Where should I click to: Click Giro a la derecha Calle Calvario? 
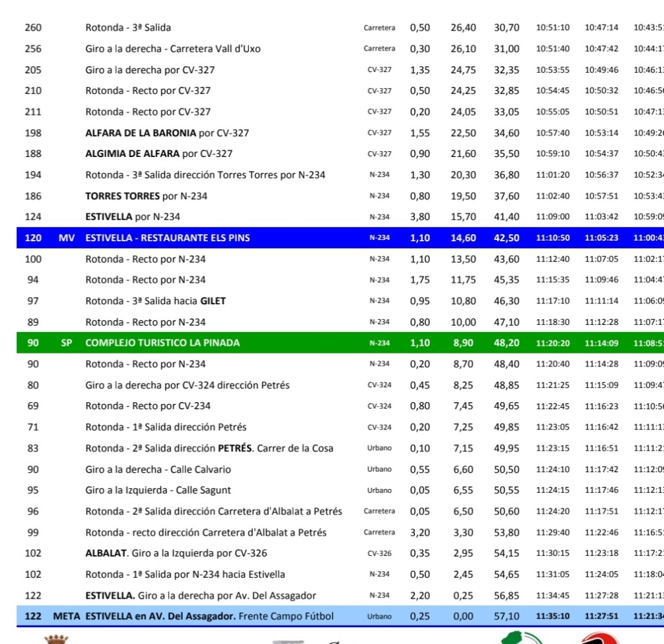(158, 470)
